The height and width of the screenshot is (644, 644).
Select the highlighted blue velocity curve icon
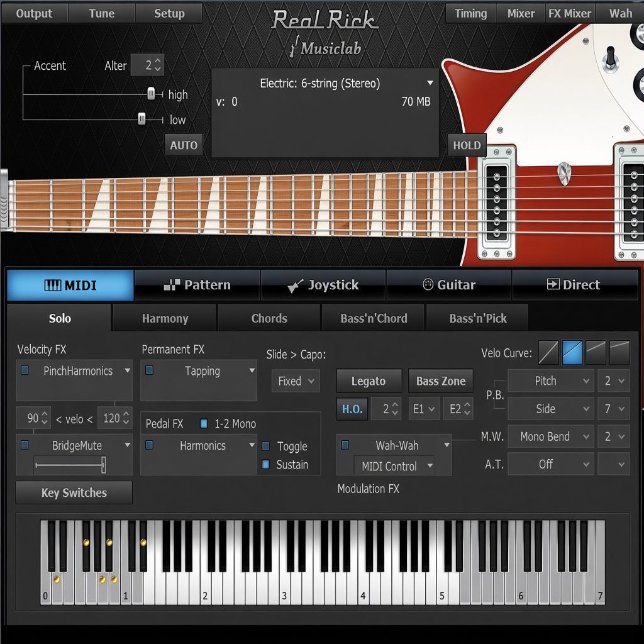(572, 353)
